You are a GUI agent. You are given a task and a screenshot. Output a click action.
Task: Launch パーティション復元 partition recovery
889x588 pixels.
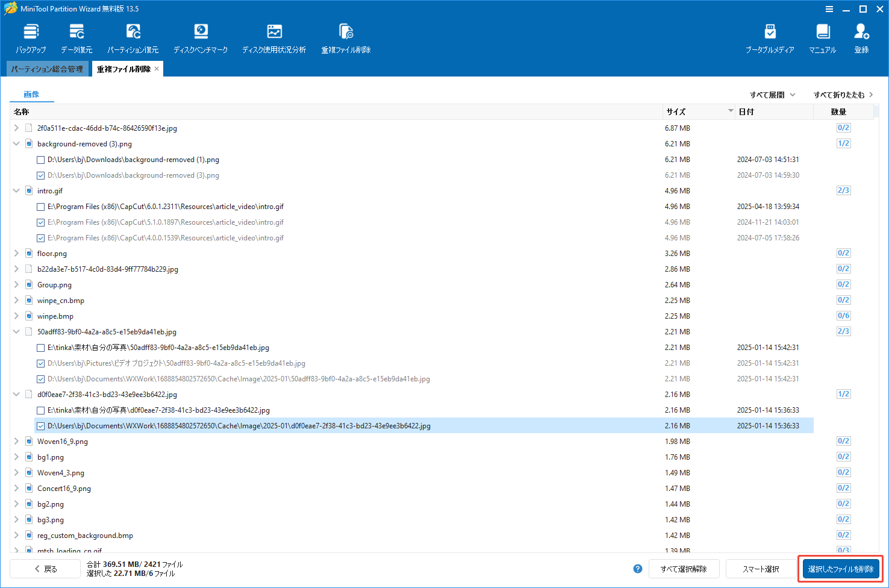point(133,36)
